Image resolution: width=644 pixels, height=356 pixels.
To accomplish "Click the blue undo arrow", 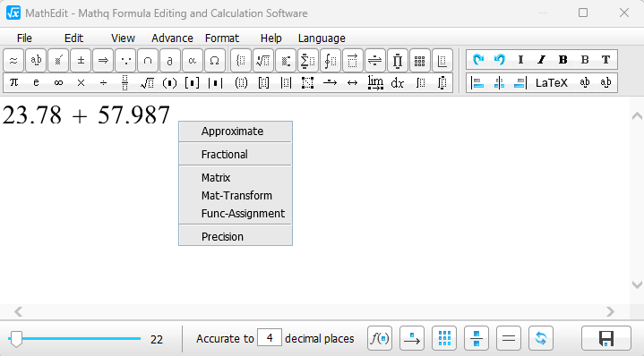I will 500,60.
